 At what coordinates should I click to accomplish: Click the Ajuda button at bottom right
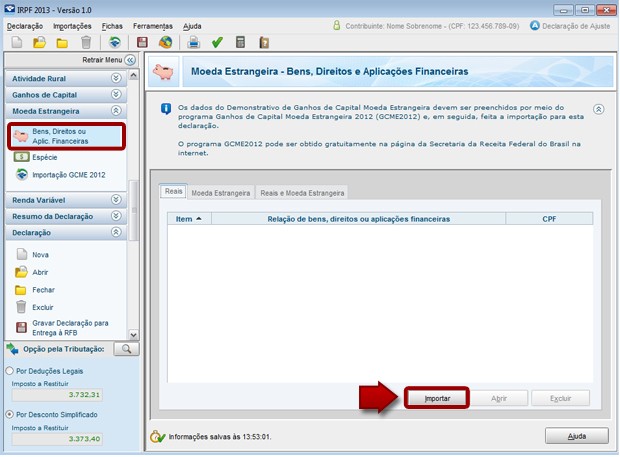576,436
